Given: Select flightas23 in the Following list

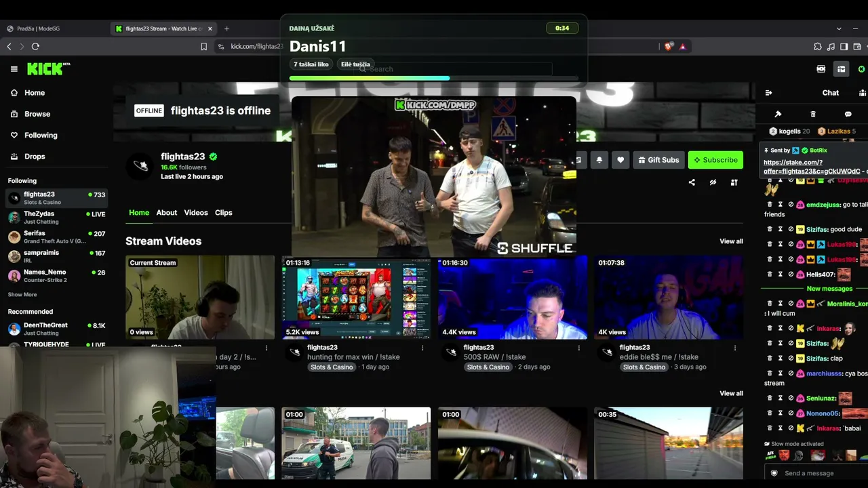Looking at the screenshot, I should click(56, 198).
